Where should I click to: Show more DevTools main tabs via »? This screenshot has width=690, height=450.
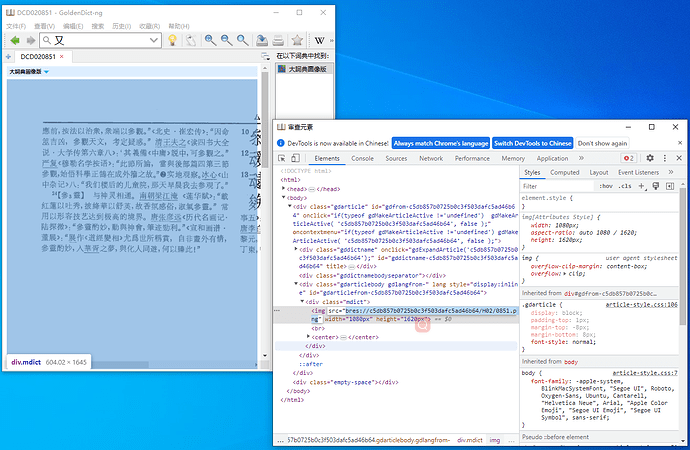pyautogui.click(x=581, y=158)
